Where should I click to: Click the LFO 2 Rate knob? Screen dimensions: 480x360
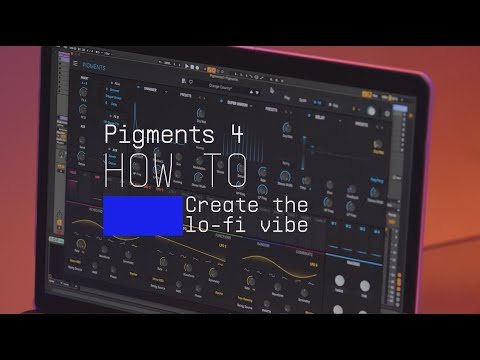pyautogui.click(x=163, y=262)
